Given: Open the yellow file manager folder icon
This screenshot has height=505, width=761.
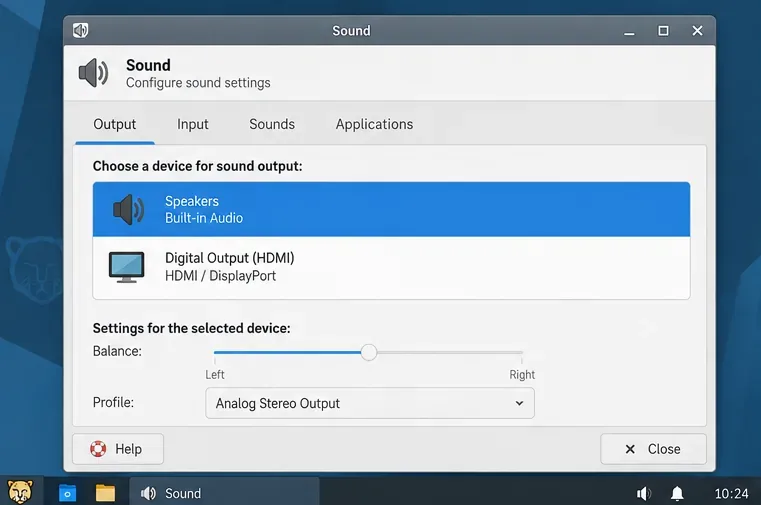Looking at the screenshot, I should (105, 493).
